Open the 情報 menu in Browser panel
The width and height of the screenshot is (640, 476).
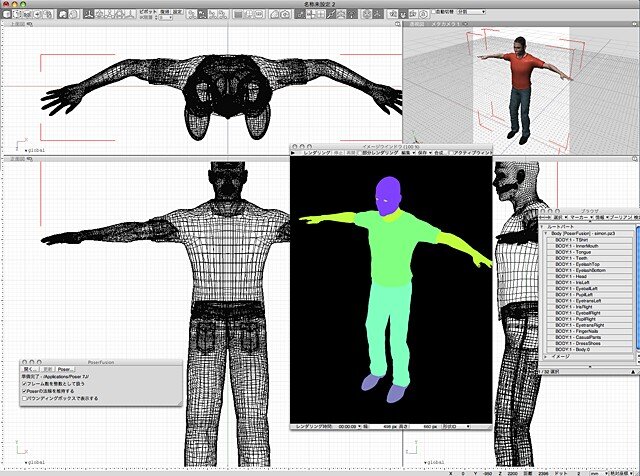click(x=602, y=218)
